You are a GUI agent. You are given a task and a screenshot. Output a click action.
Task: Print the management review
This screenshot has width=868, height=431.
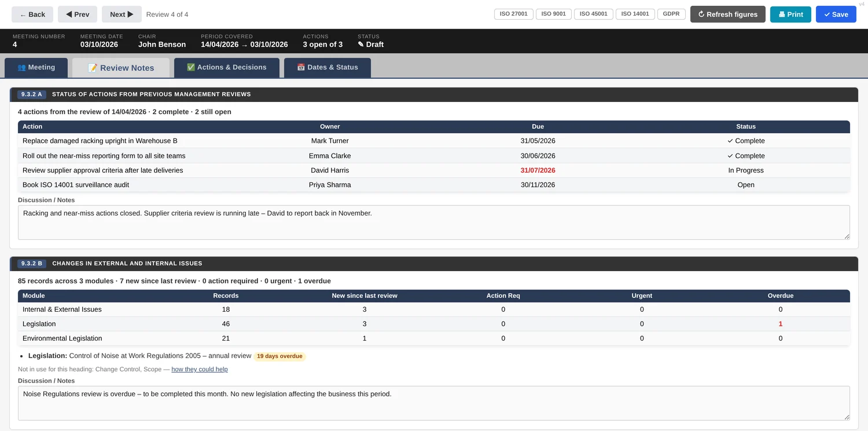[790, 14]
